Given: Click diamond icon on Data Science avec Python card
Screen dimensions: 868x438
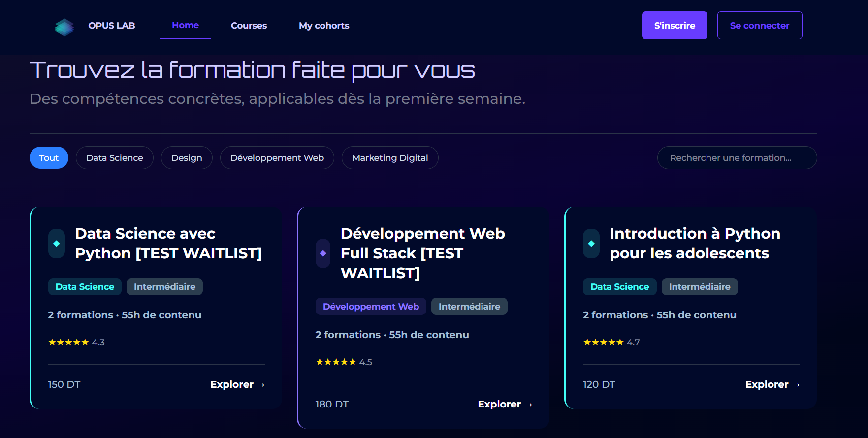Looking at the screenshot, I should (57, 244).
